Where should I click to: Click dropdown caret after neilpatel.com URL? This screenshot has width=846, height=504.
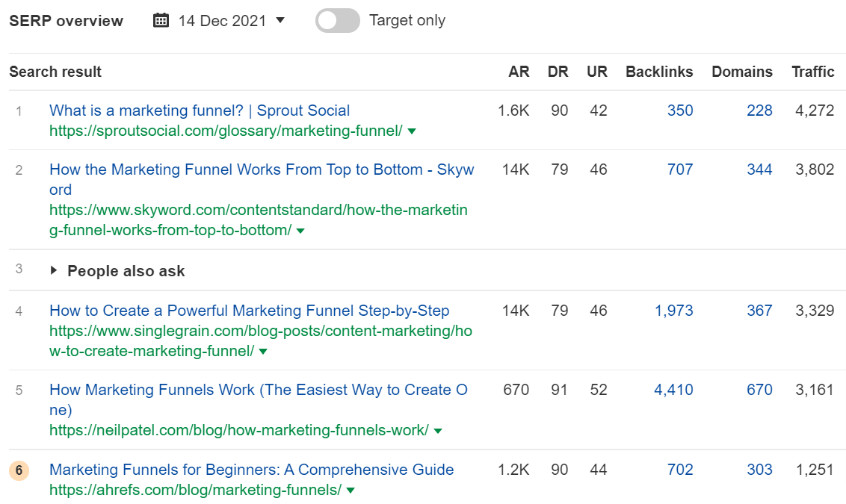point(438,431)
